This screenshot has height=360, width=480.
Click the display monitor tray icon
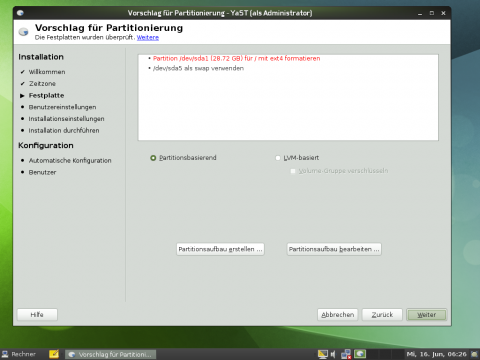(322, 354)
